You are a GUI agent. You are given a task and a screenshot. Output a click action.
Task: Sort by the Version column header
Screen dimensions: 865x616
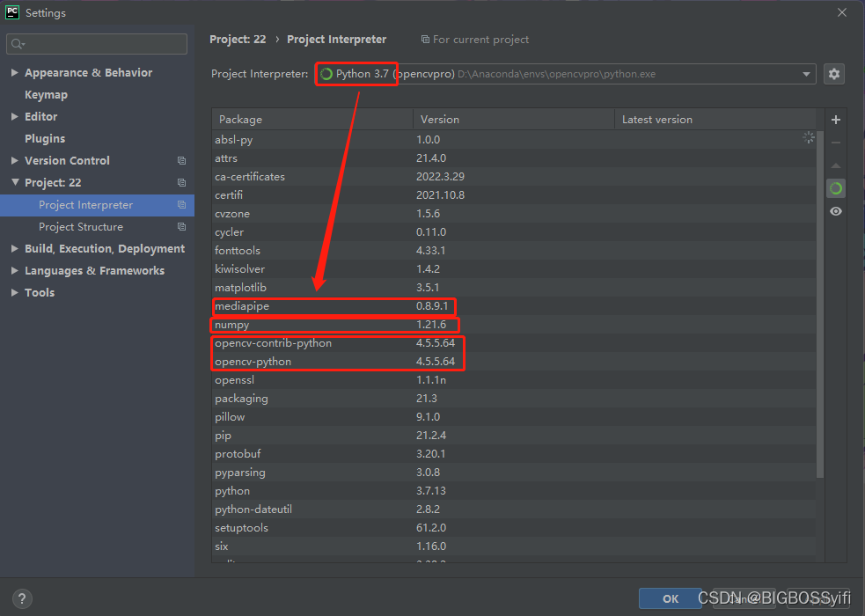[x=514, y=119]
